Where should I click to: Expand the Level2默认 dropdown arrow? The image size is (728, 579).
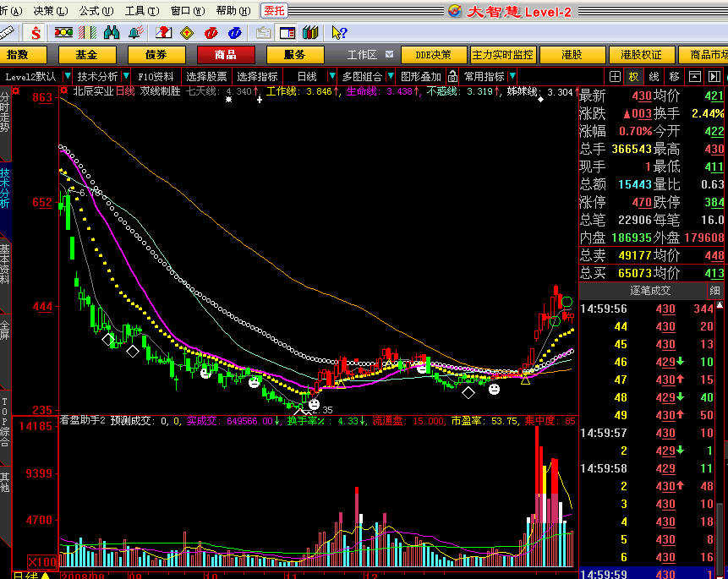tap(68, 76)
